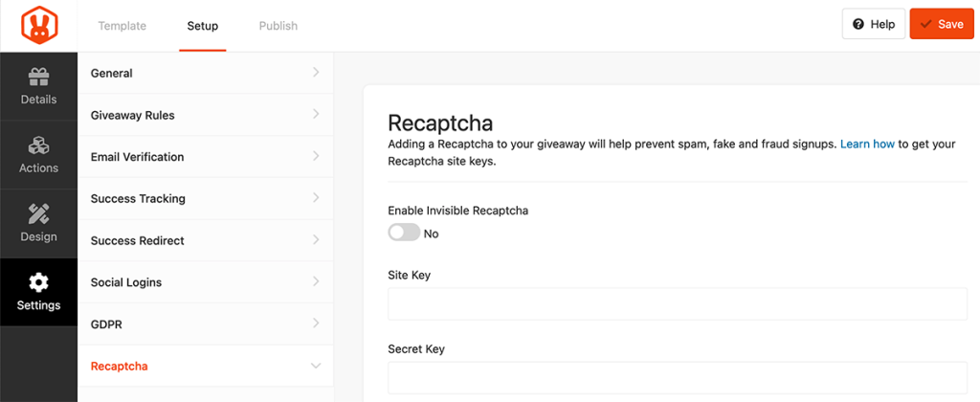The width and height of the screenshot is (980, 402).
Task: Switch to the Template tab
Action: [122, 26]
